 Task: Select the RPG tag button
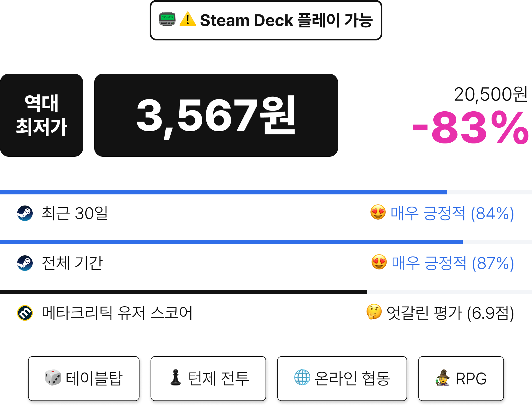tap(461, 379)
